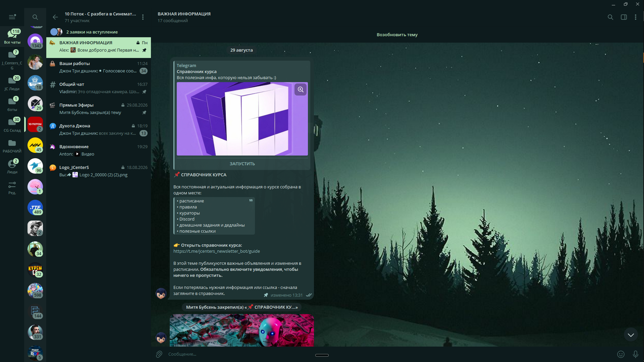This screenshot has width=644, height=362.
Task: Open search in the chat list
Action: click(35, 17)
